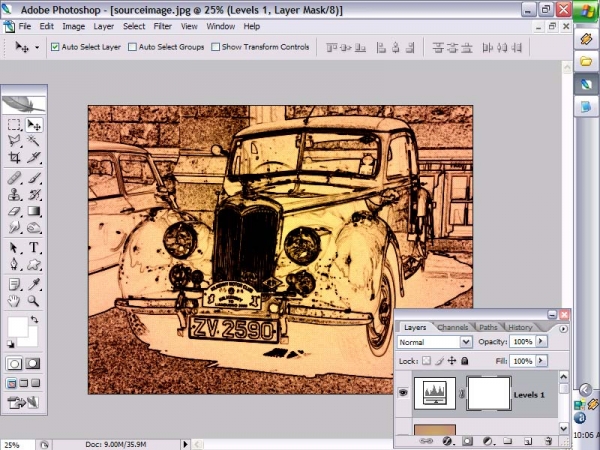The width and height of the screenshot is (600, 450).
Task: Select the History Brush tool
Action: click(x=34, y=194)
